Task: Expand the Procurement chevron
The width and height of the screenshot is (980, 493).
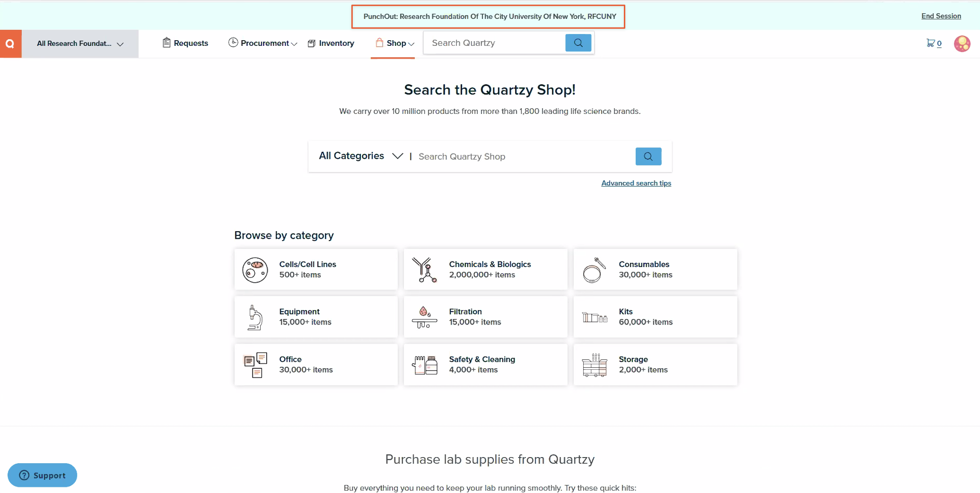Action: coord(294,44)
